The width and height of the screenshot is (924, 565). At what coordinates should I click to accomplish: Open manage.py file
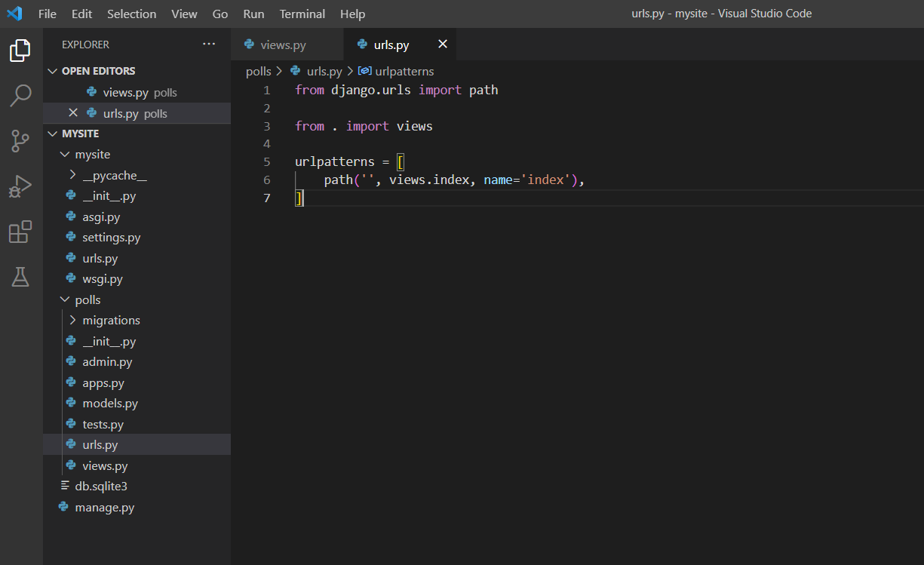[137, 507]
